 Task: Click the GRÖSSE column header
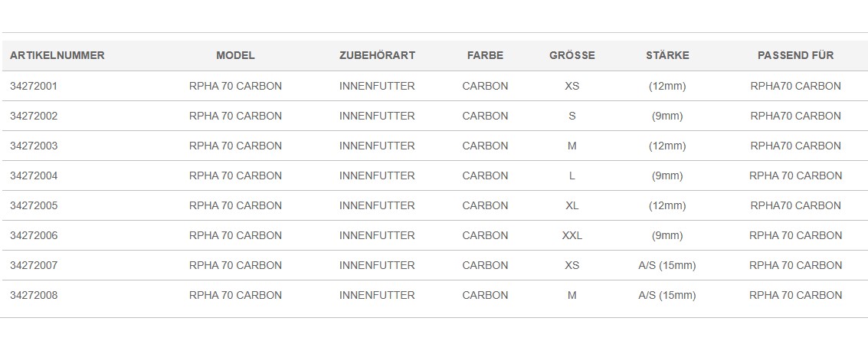pyautogui.click(x=572, y=55)
